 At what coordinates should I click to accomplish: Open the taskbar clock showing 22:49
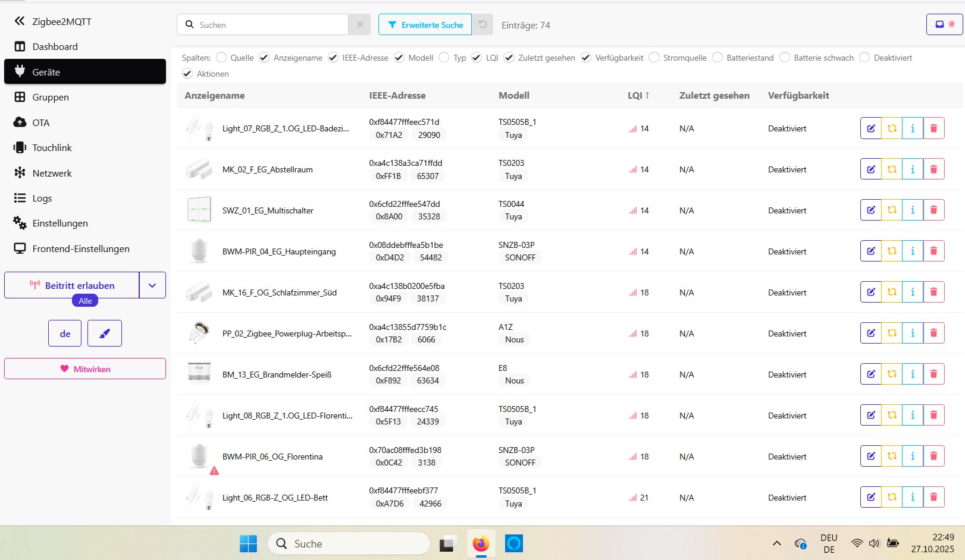tap(932, 543)
